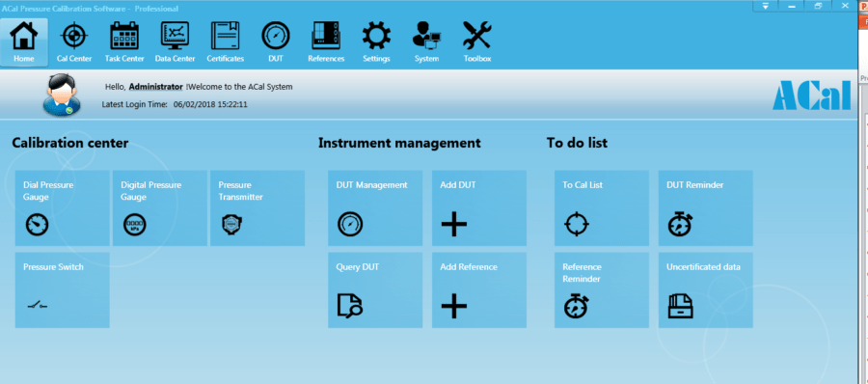868x384 pixels.
Task: Open the Certificates icon
Action: tap(226, 42)
